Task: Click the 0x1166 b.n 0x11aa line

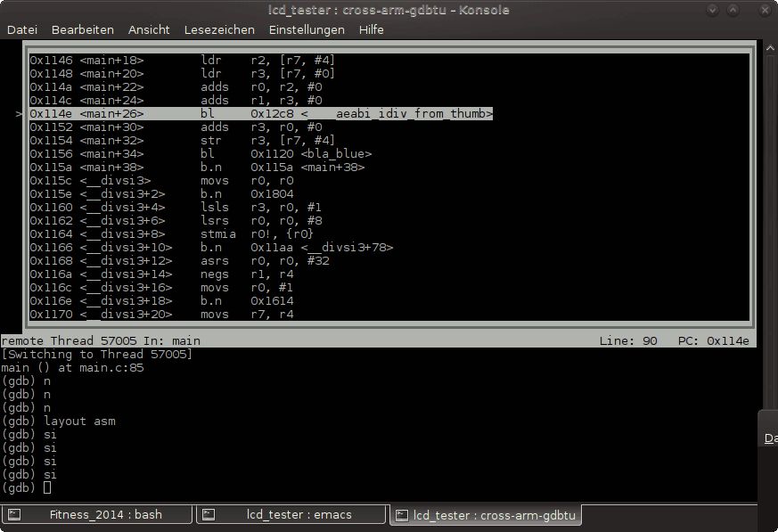Action: click(211, 248)
